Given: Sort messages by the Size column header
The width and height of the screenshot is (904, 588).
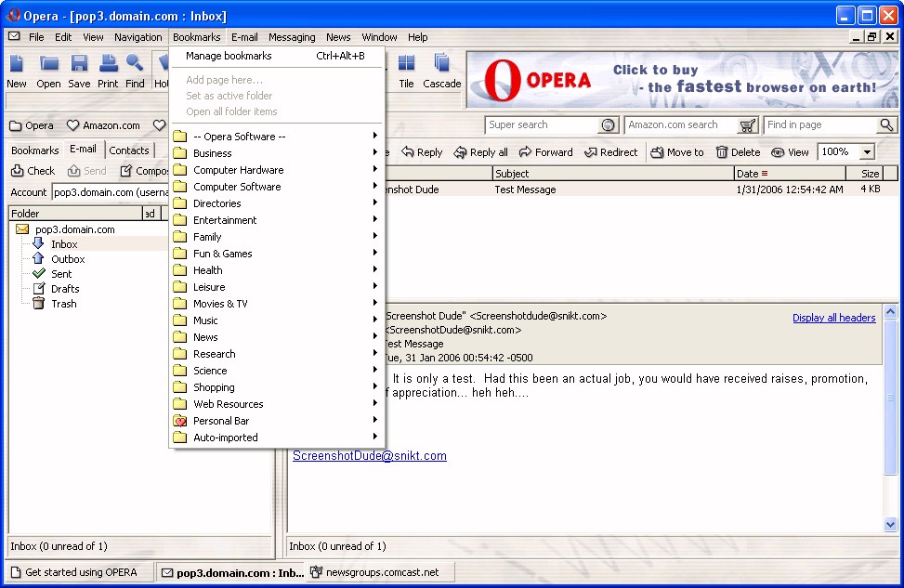Looking at the screenshot, I should 864,174.
